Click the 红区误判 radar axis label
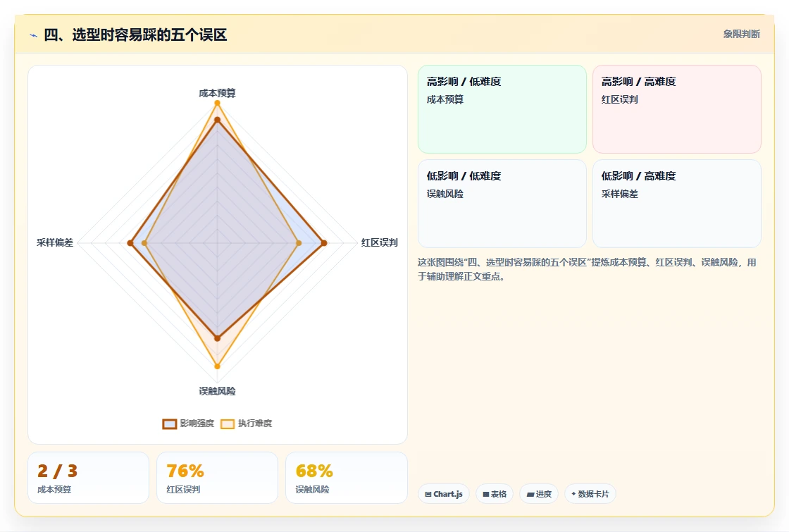Screen dimensions: 789x532 [x=380, y=242]
